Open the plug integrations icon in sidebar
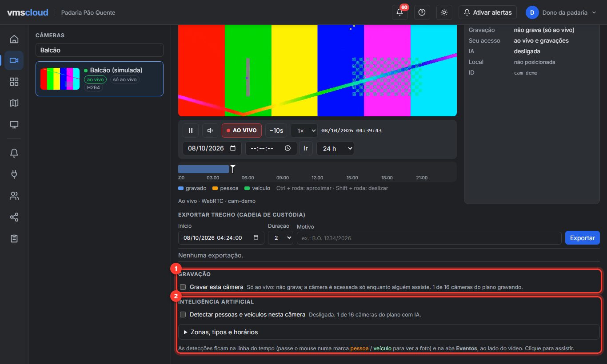Screen dimensions: 607x364 [x=14, y=174]
